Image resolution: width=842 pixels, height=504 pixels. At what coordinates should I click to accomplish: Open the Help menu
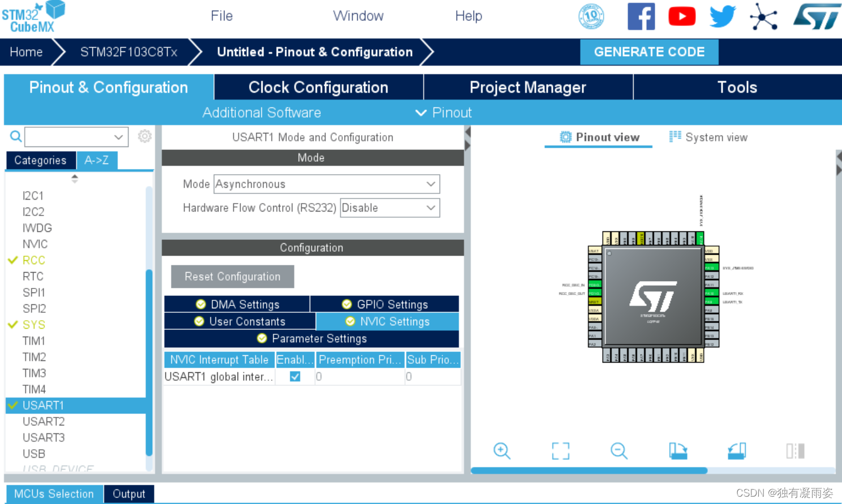469,16
